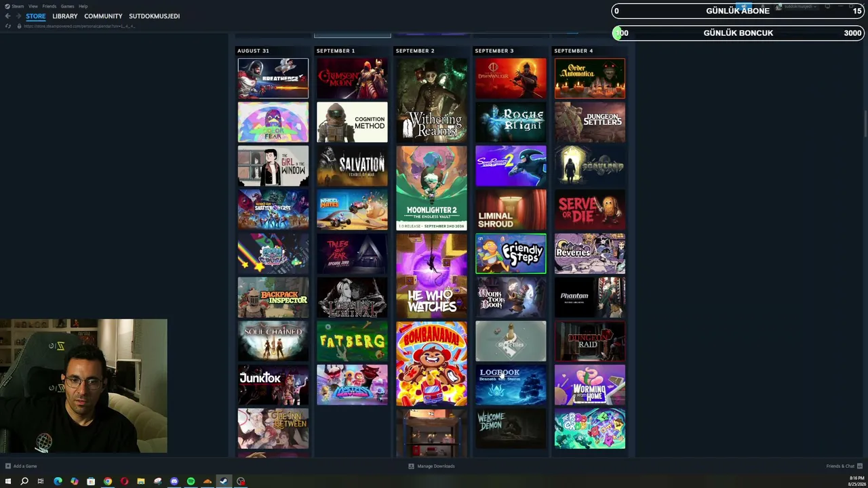This screenshot has width=868, height=488.
Task: Open Opera browser from the taskbar
Action: (124, 481)
